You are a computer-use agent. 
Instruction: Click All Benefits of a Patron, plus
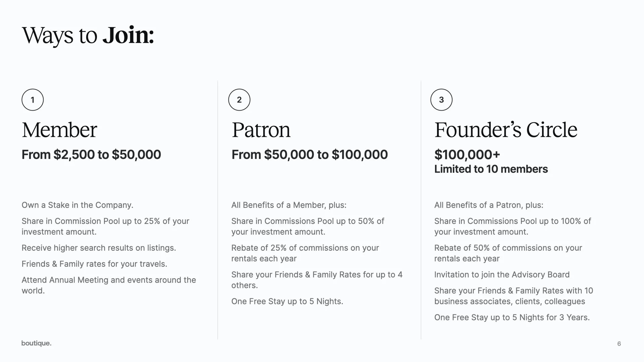coord(488,205)
